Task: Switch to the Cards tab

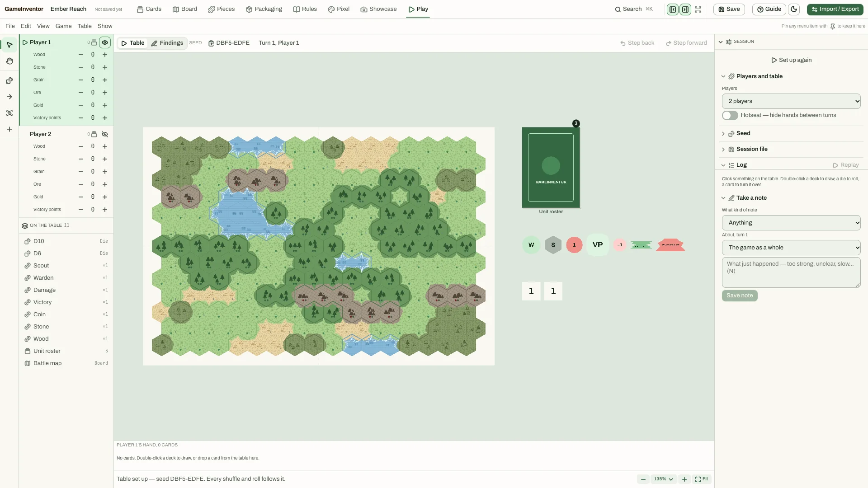Action: [x=149, y=9]
